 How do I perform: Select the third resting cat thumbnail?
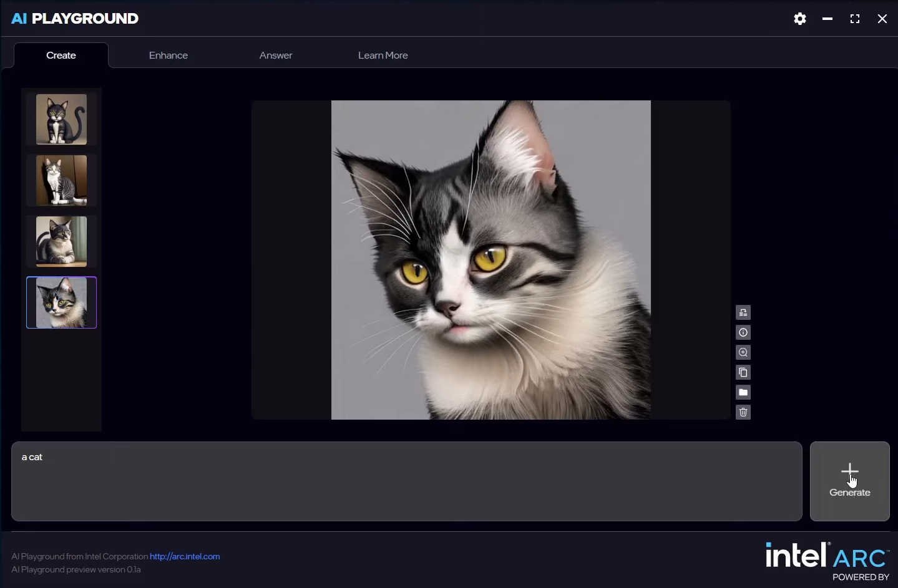click(61, 241)
